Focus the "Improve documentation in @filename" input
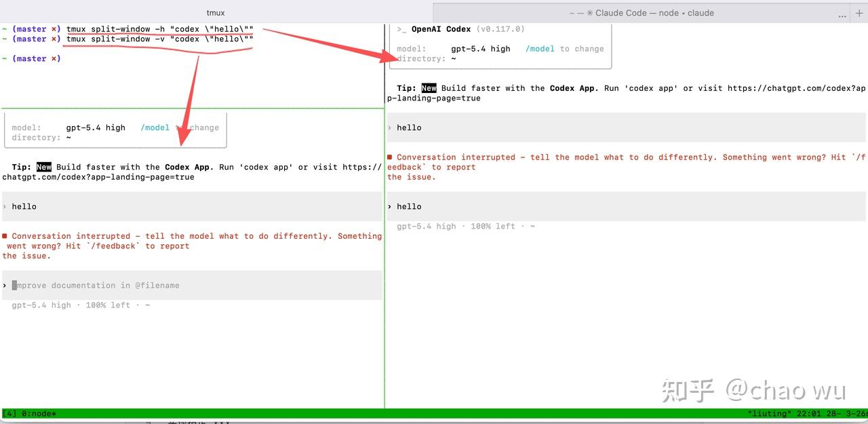Screen dimensions: 868x424 [193, 286]
